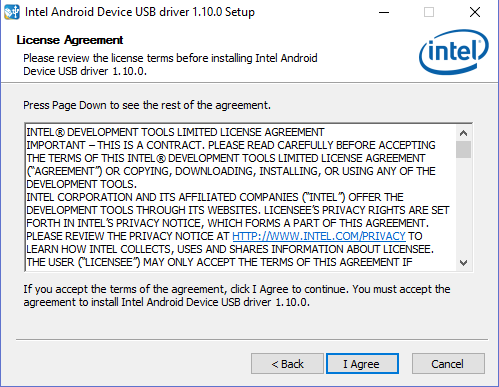Click the Intel logo in the header
The image size is (499, 387).
click(x=454, y=52)
